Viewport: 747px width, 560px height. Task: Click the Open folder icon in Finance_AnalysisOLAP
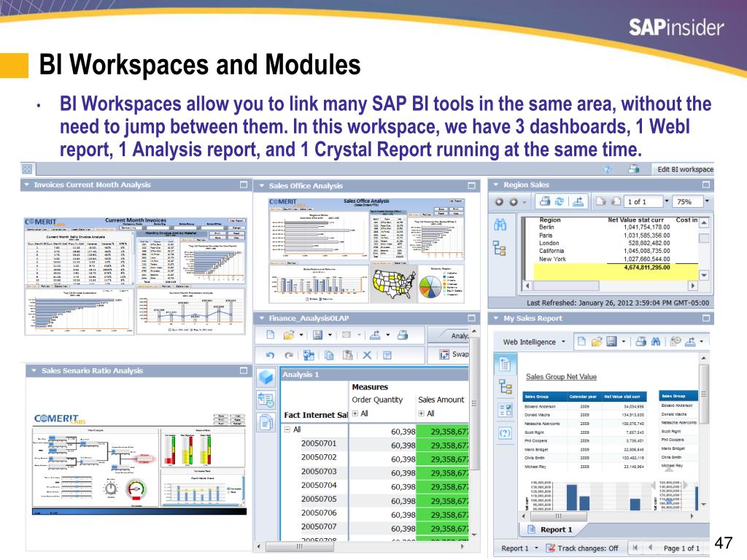(288, 335)
